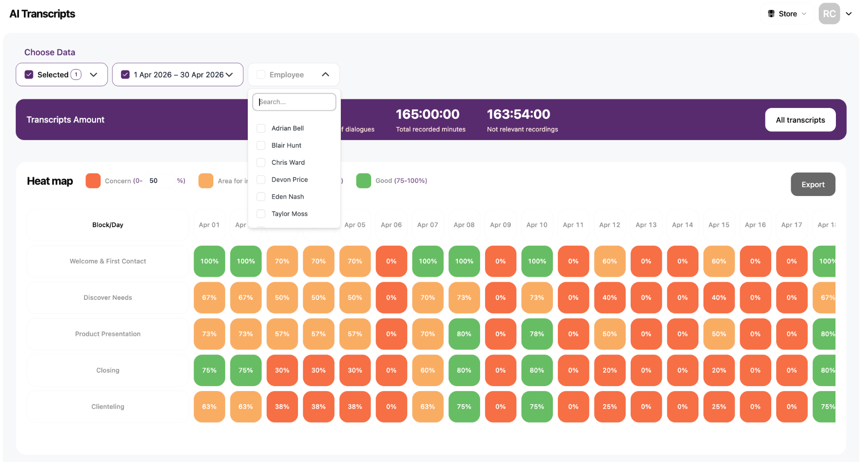Click Clienteling row label
Screen dimensions: 868x462
tap(108, 407)
